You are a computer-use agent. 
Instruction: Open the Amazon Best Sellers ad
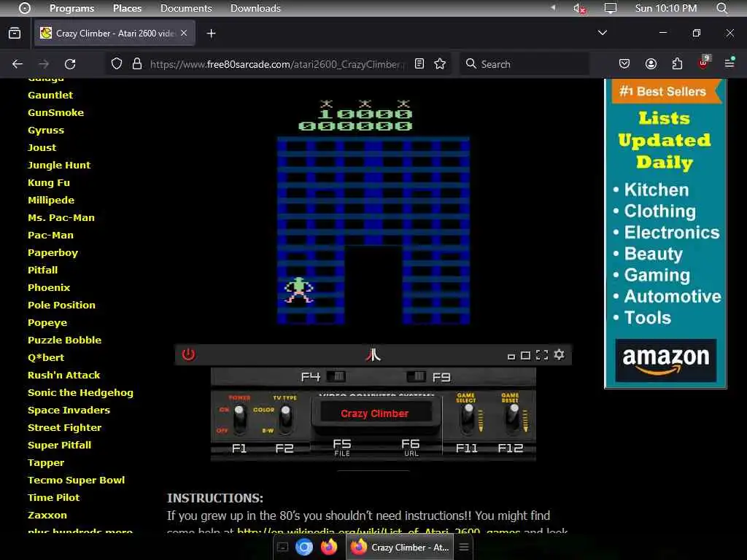(x=665, y=233)
